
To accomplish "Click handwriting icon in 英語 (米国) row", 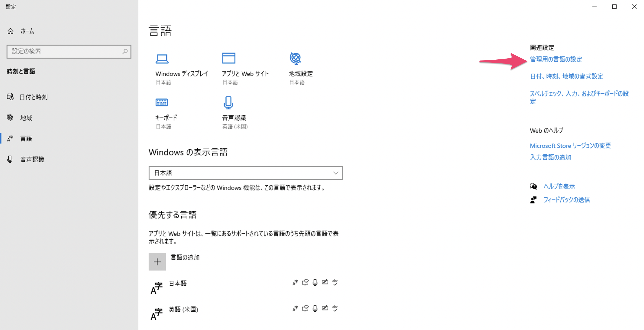I will pos(325,308).
